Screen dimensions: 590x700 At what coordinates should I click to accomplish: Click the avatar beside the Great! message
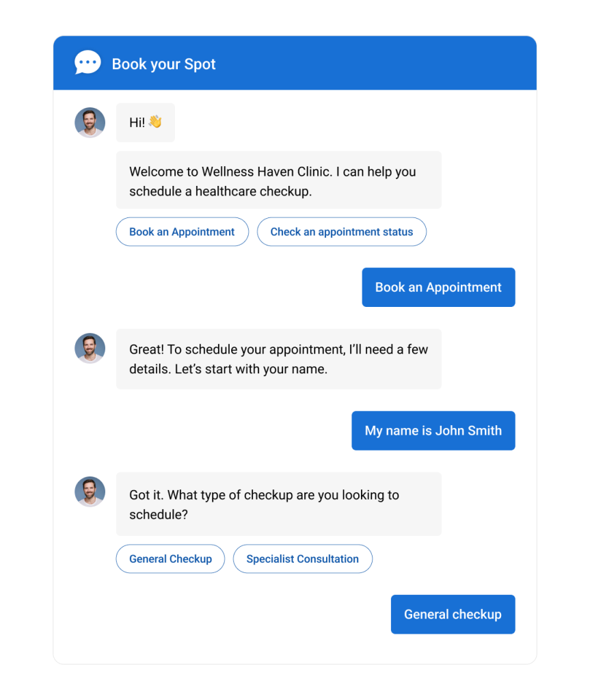90,348
